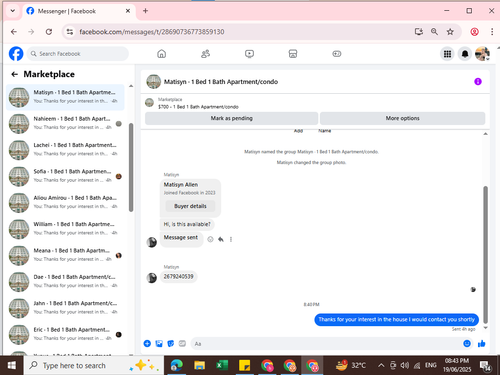The width and height of the screenshot is (500, 375).
Task: Open Excel from taskbar
Action: click(222, 366)
